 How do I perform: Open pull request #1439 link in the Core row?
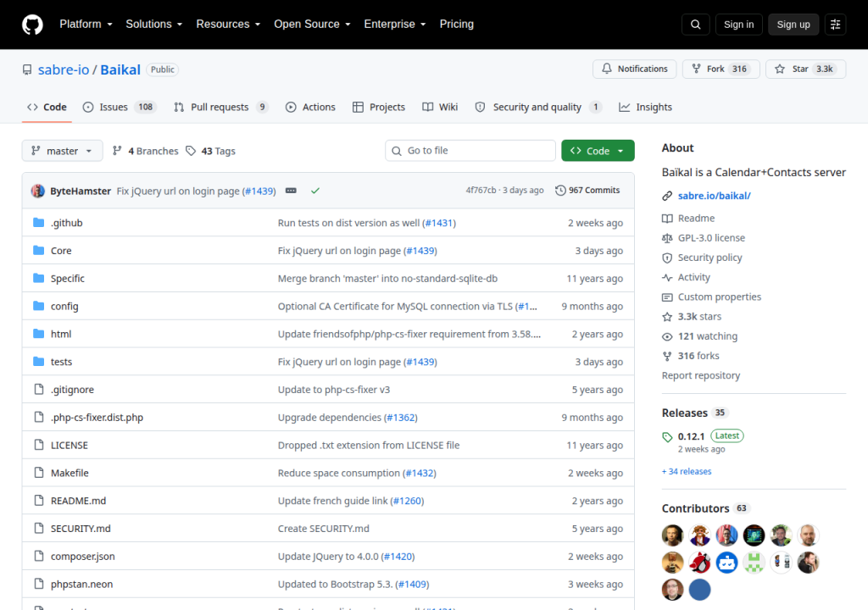tap(420, 251)
